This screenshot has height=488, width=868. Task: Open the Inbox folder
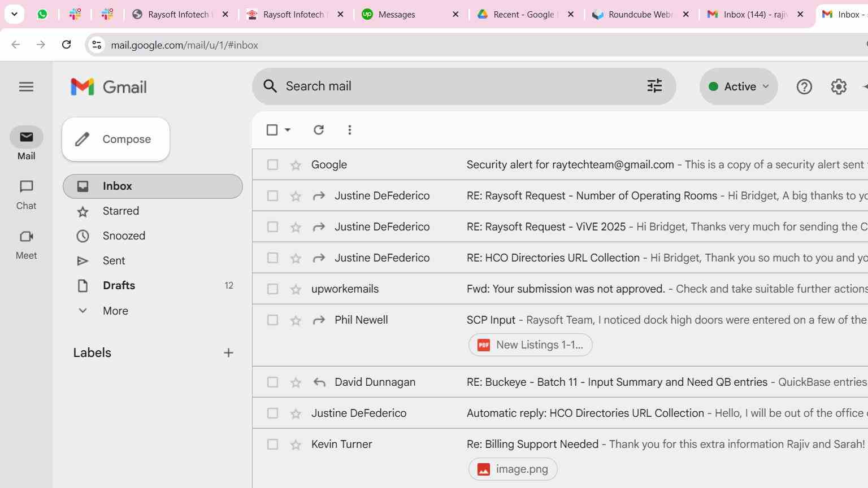point(153,186)
